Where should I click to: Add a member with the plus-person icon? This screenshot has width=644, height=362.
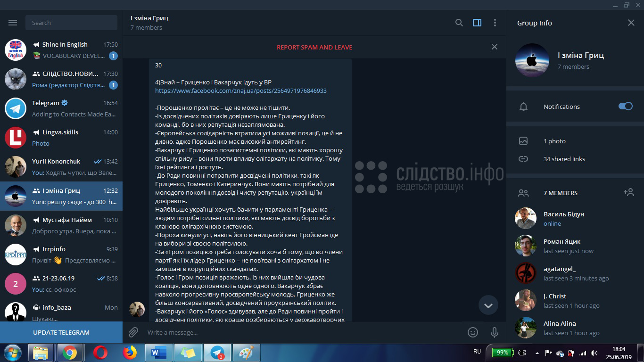coord(628,192)
